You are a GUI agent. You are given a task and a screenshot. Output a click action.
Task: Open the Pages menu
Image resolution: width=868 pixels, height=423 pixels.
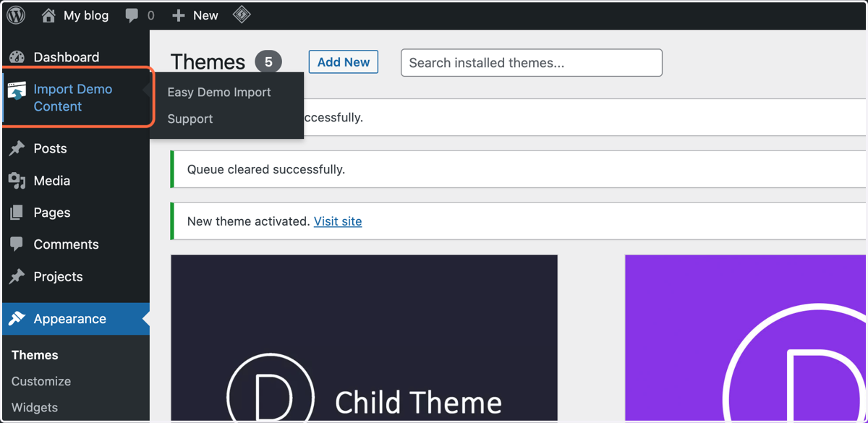click(x=52, y=213)
